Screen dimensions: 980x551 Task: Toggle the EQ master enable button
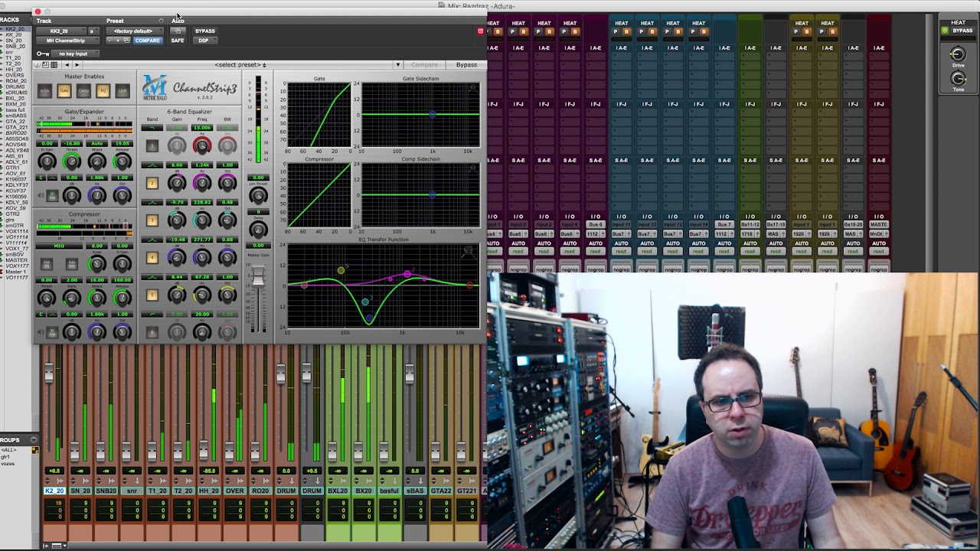click(103, 91)
